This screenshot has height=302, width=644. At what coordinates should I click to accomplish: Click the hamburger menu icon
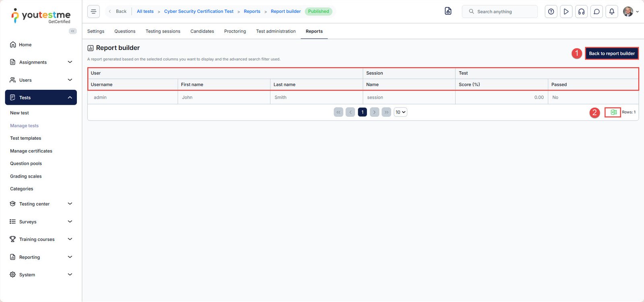93,12
